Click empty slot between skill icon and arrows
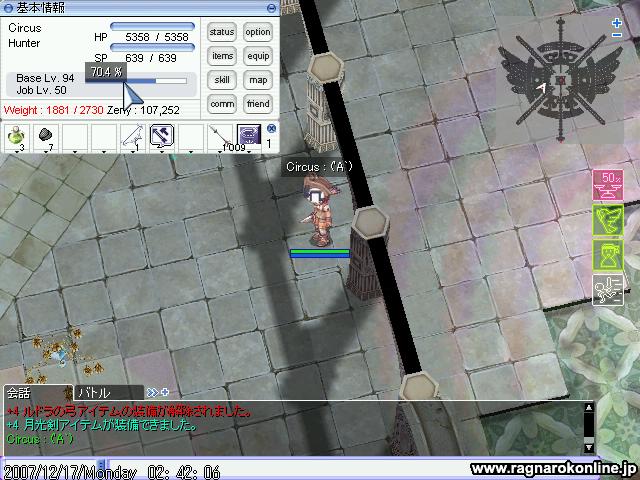The width and height of the screenshot is (640, 480). (x=191, y=136)
